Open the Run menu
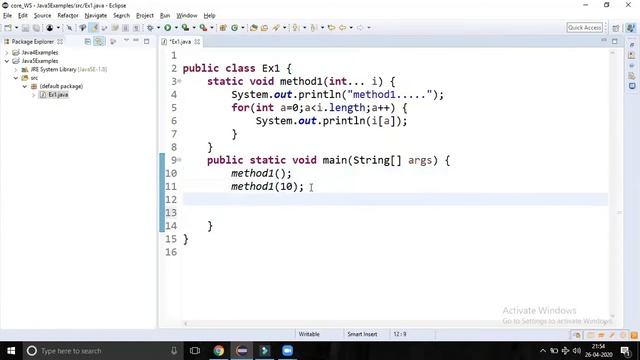The width and height of the screenshot is (640, 360). pyautogui.click(x=165, y=16)
